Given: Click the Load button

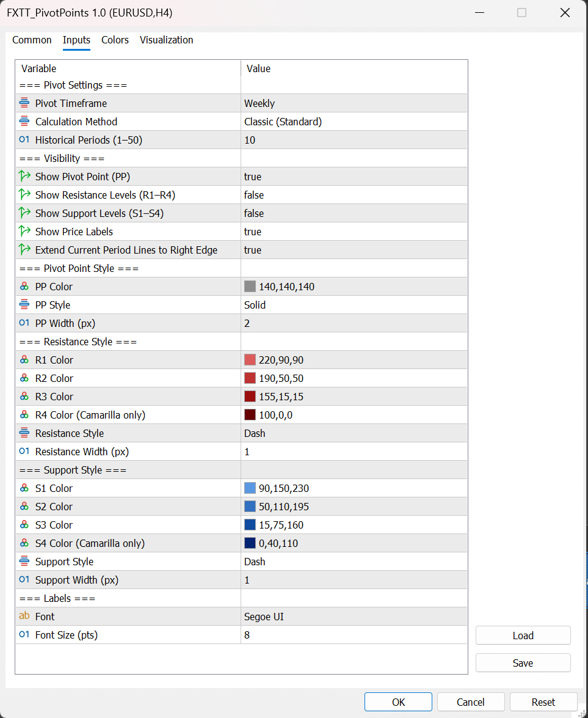Looking at the screenshot, I should coord(523,636).
